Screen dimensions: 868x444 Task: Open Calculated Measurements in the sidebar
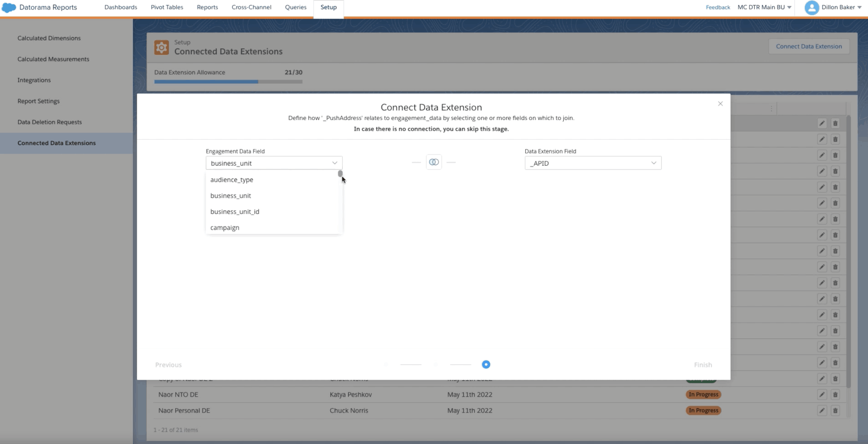pyautogui.click(x=53, y=59)
